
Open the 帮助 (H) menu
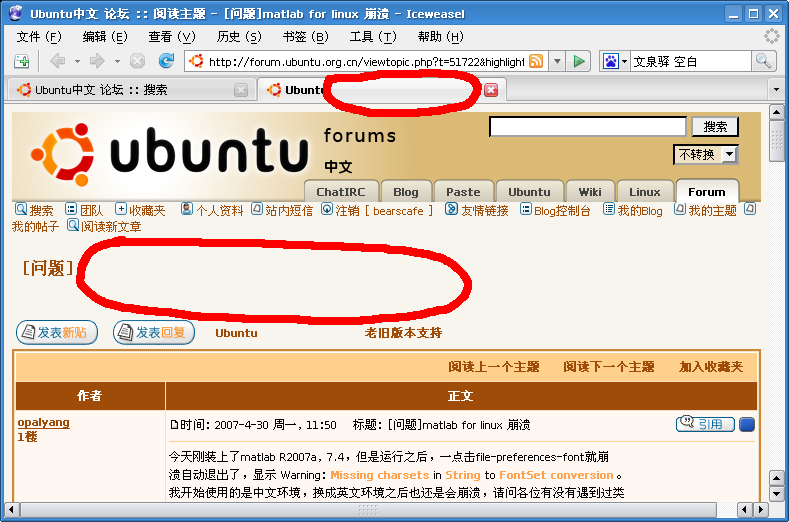[x=440, y=37]
